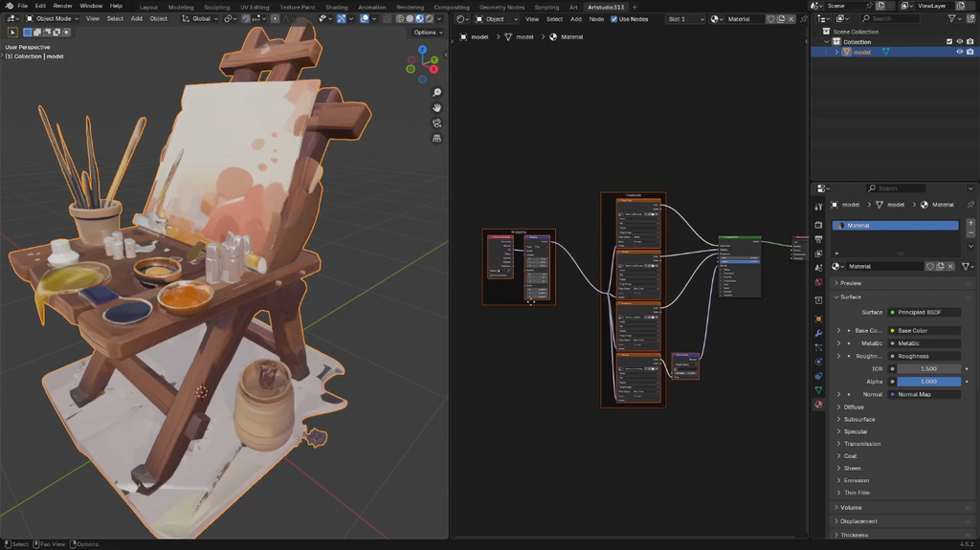
Task: Open the File menu
Action: point(23,6)
